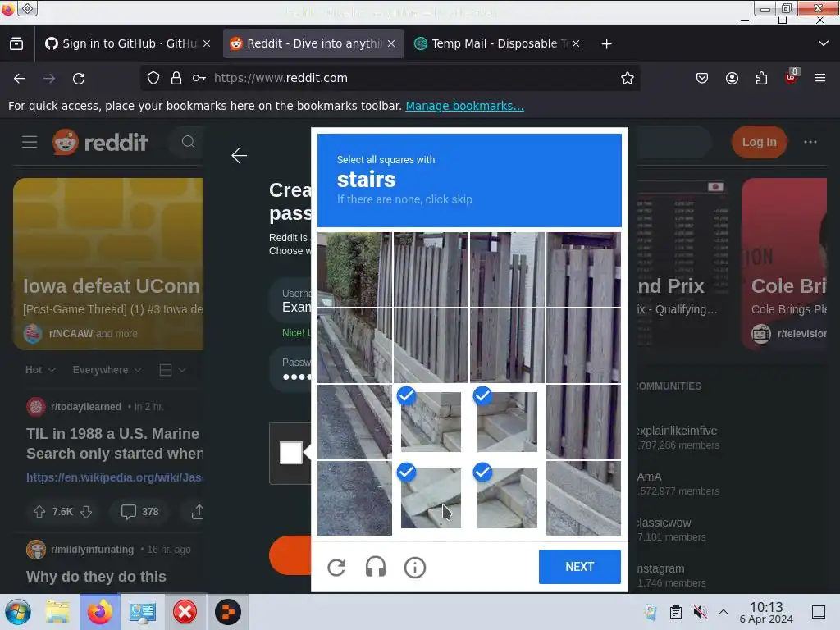This screenshot has width=840, height=630.
Task: Open the Pocket save icon
Action: pos(702,78)
